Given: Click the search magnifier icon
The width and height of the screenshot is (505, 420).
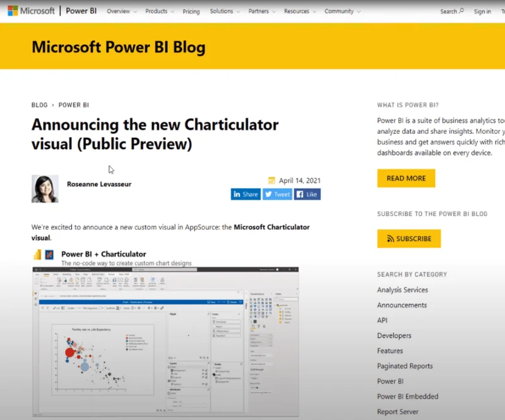Looking at the screenshot, I should click(461, 11).
